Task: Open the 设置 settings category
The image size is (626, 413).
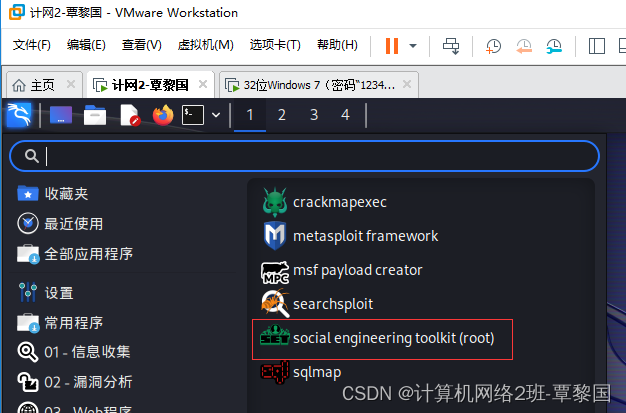Action: [46, 293]
